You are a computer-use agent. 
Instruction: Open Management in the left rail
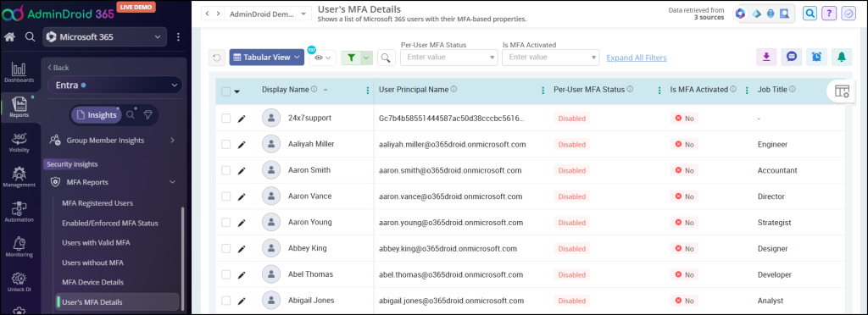tap(19, 177)
